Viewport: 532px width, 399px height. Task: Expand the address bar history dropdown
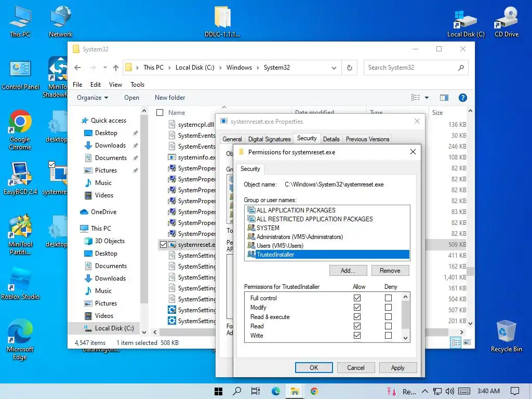[x=334, y=68]
